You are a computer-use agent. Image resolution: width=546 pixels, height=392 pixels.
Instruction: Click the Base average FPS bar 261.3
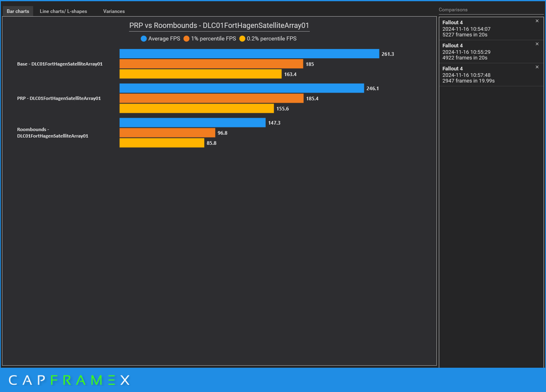coord(250,54)
